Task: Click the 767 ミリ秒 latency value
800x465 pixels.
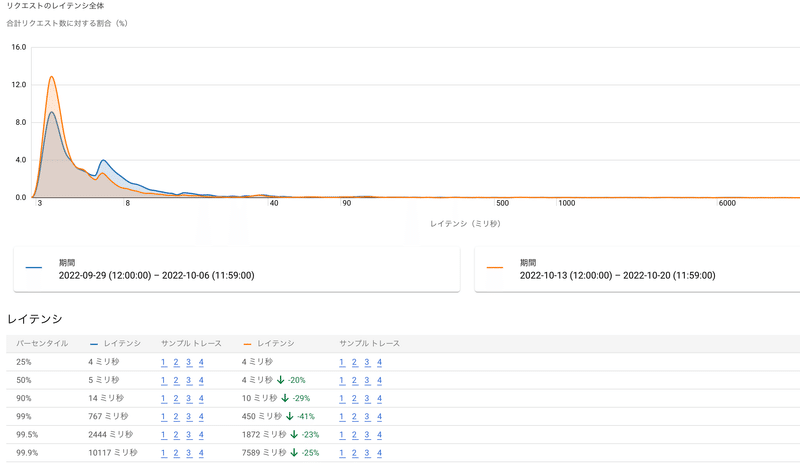Action: (108, 417)
